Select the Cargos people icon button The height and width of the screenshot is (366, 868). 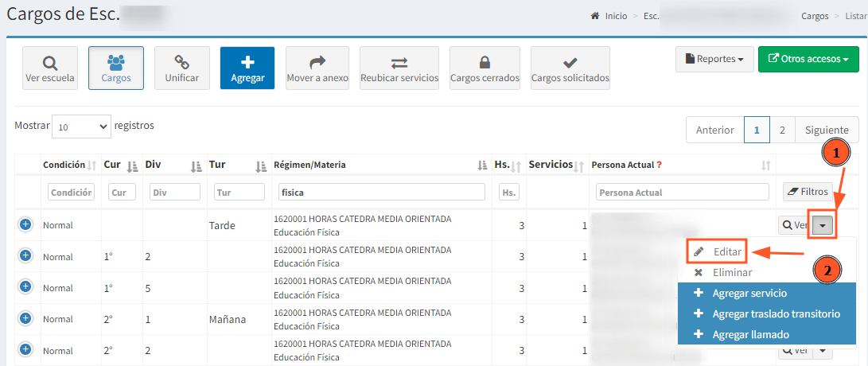(116, 68)
